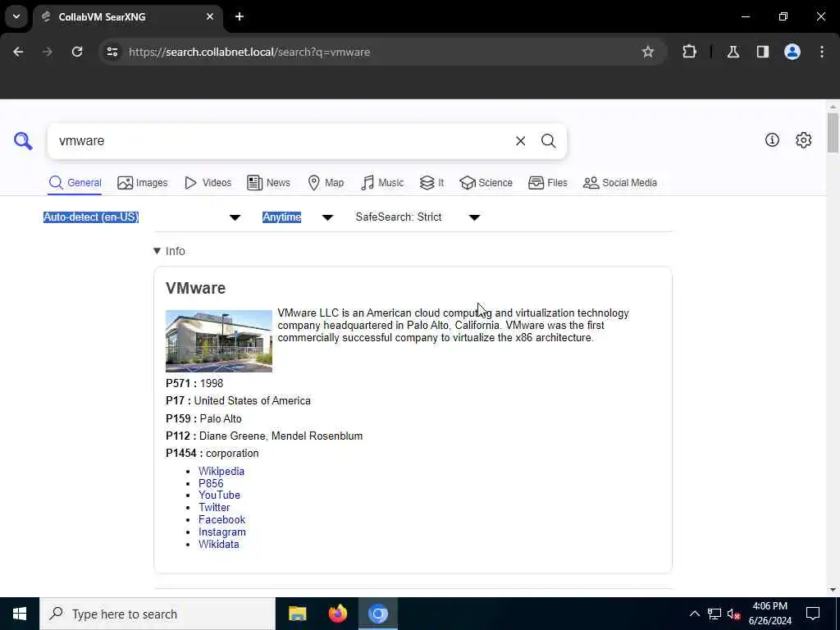Switch to the Music category

pos(382,183)
